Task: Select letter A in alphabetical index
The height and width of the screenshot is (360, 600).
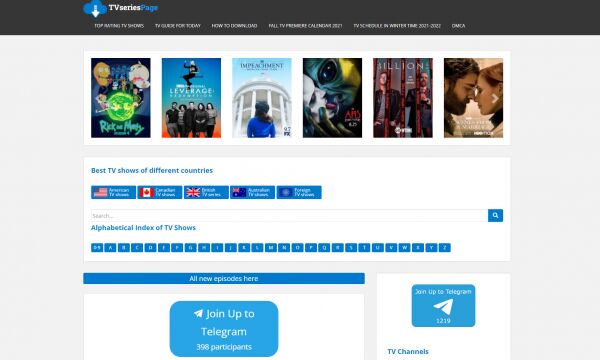Action: pos(110,248)
